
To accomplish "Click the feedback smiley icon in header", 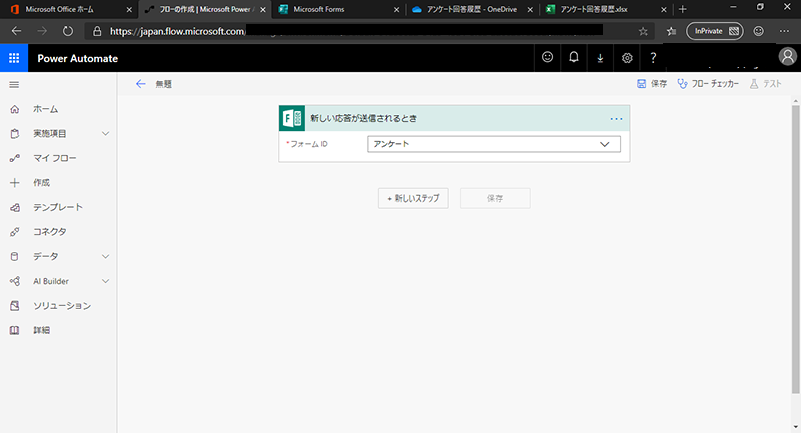I will coord(547,58).
